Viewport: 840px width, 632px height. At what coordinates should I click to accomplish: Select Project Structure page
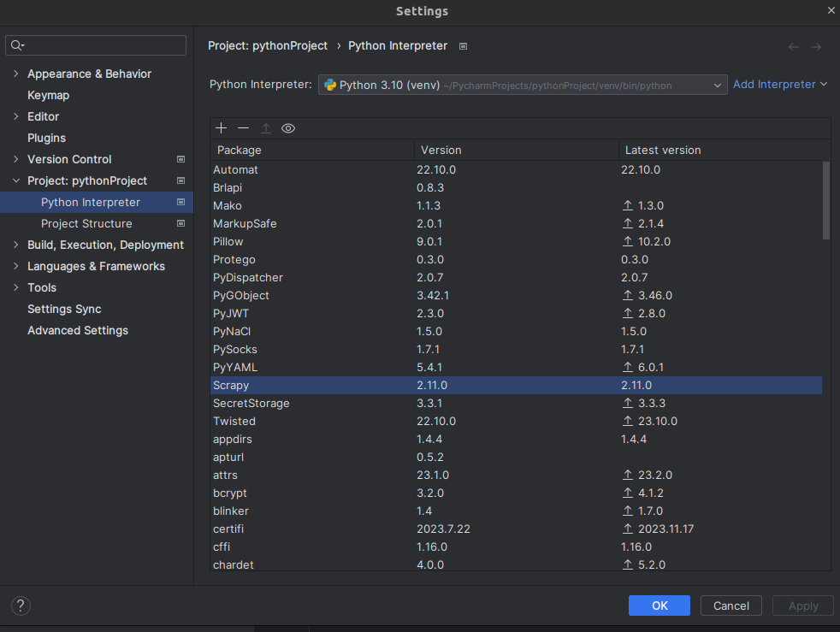pyautogui.click(x=86, y=223)
